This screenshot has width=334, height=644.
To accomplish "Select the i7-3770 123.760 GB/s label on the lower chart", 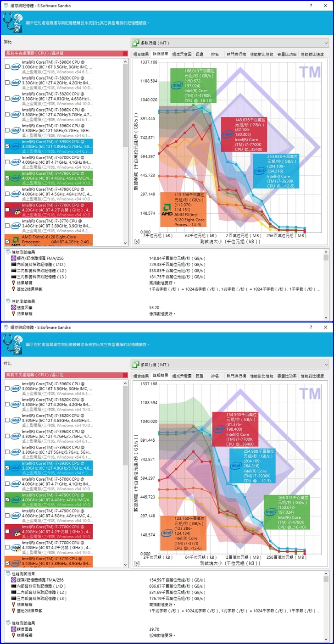I will (x=184, y=533).
